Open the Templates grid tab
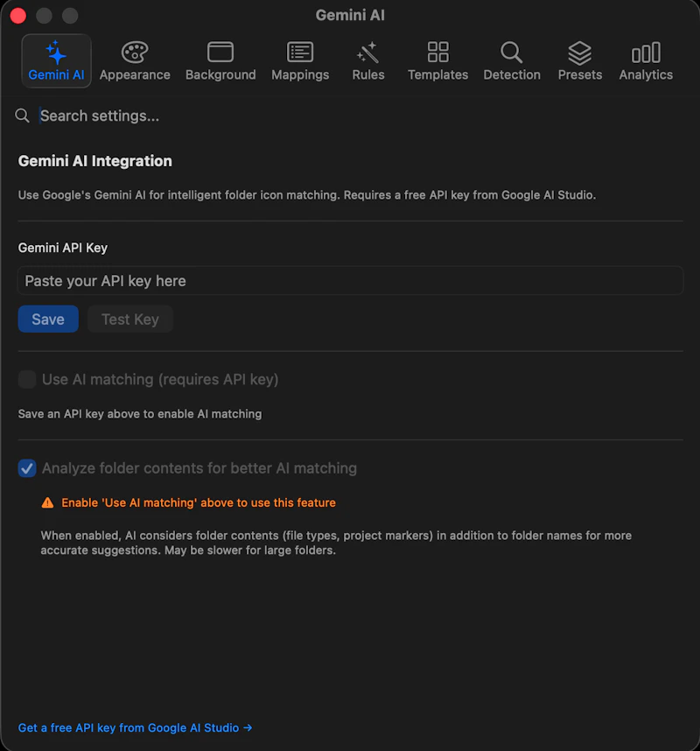 click(x=437, y=60)
